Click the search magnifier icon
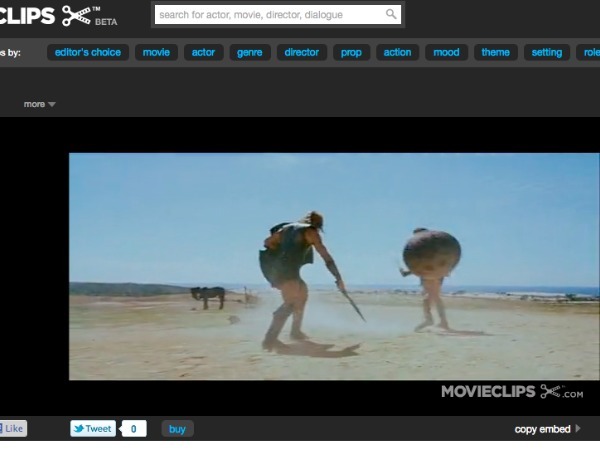The image size is (600, 450). click(391, 14)
